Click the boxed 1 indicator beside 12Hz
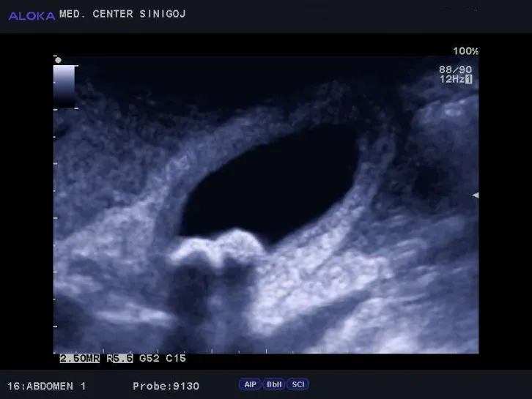Image resolution: width=532 pixels, height=399 pixels. (x=468, y=79)
